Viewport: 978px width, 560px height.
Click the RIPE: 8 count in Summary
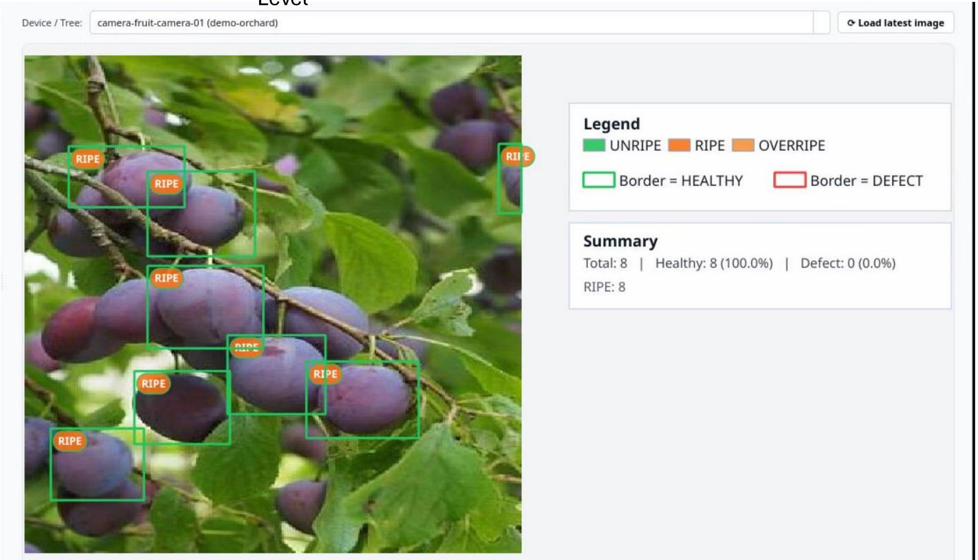604,287
